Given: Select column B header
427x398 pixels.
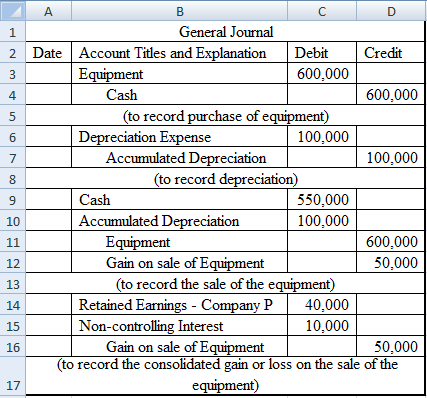Looking at the screenshot, I should 180,11.
